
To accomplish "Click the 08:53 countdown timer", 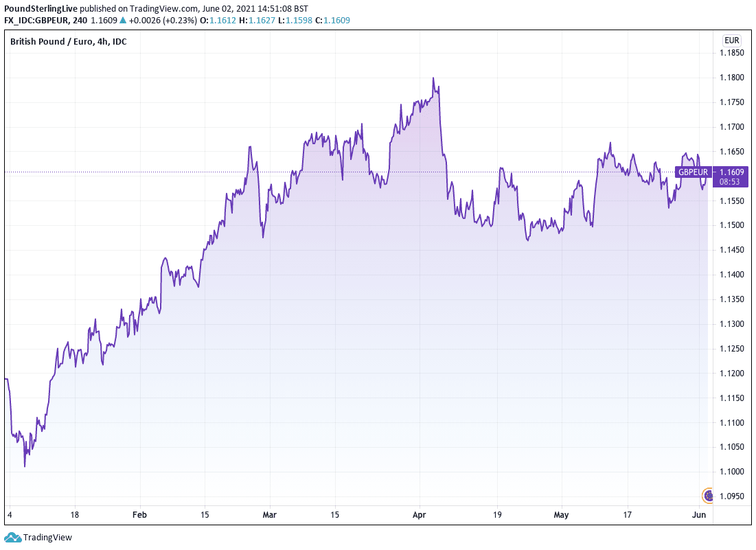I will [729, 182].
